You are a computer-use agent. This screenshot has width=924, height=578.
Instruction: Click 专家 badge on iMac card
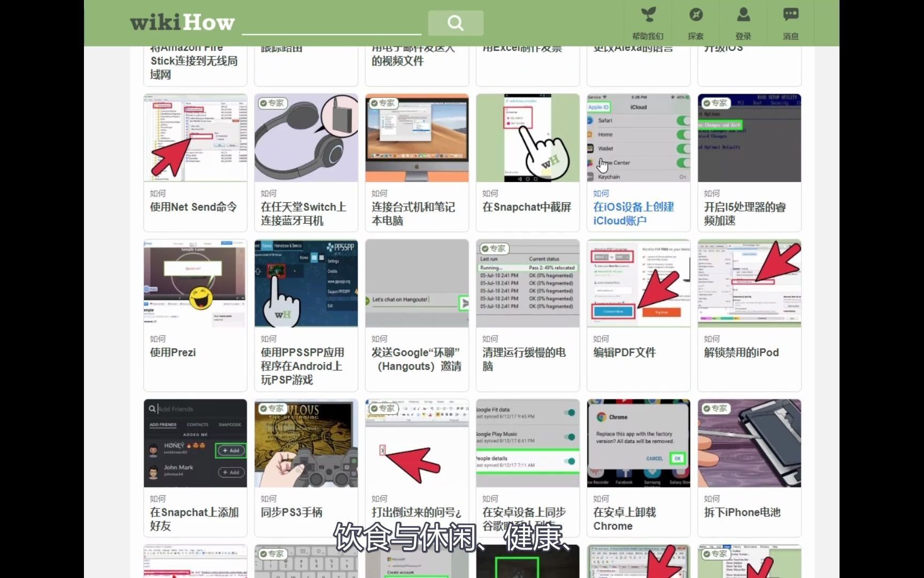pyautogui.click(x=383, y=103)
